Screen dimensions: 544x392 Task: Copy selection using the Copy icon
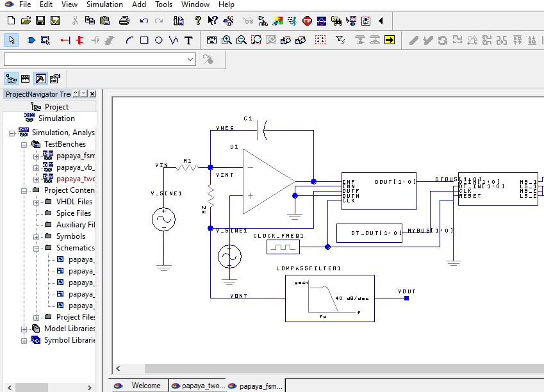point(90,20)
